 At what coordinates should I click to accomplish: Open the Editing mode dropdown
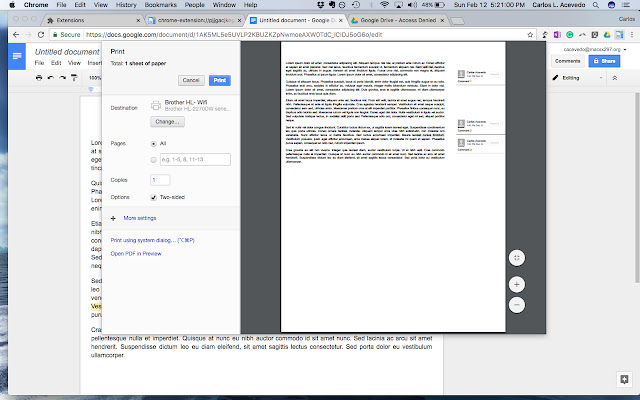(577, 78)
